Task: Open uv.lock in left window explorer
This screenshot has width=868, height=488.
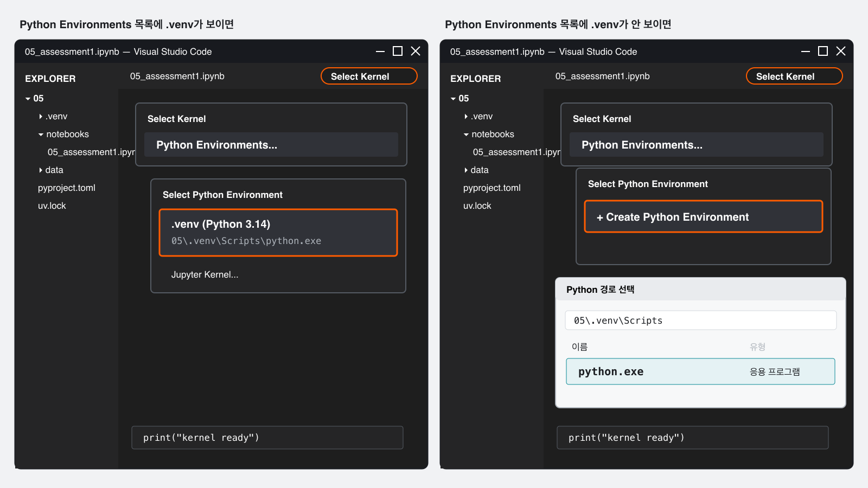Action: (x=52, y=206)
